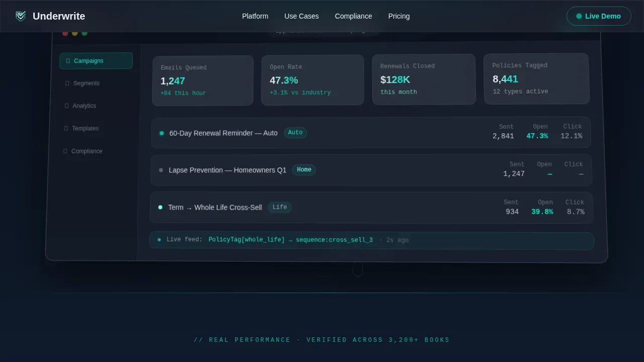Launch the Live Demo button
Image resolution: width=644 pixels, height=362 pixels.
(599, 16)
